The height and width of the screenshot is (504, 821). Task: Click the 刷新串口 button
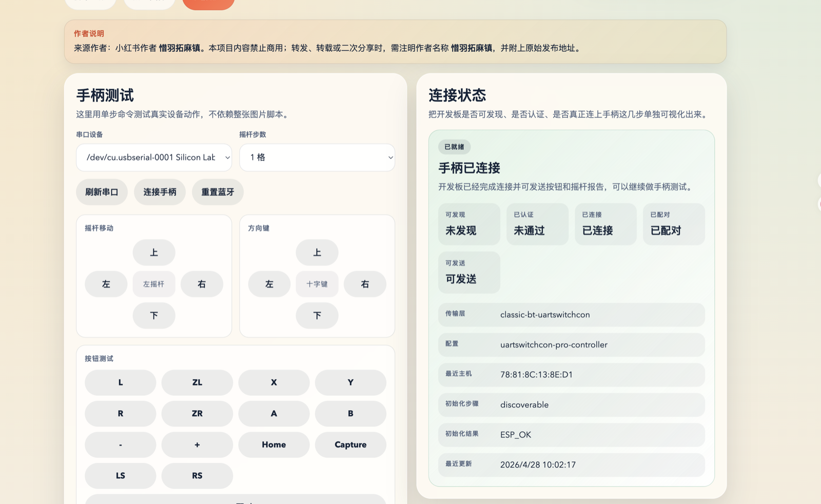[x=102, y=192]
